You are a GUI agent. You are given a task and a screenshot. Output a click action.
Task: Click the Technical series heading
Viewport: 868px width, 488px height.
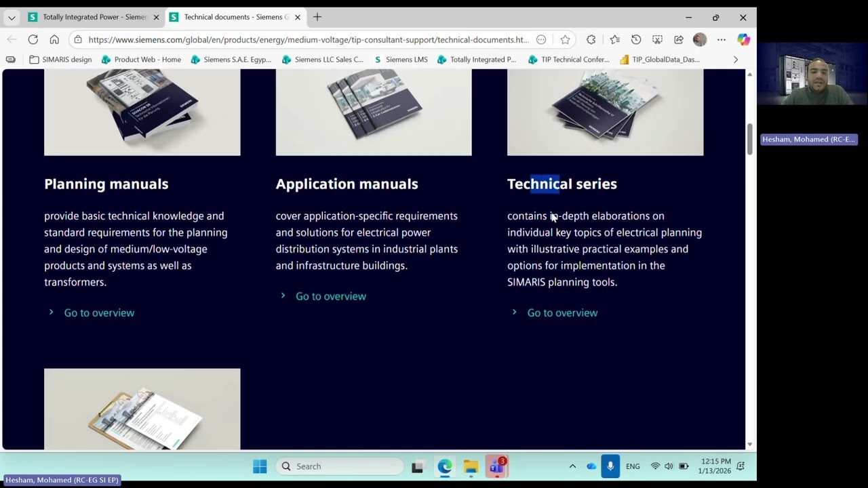562,184
